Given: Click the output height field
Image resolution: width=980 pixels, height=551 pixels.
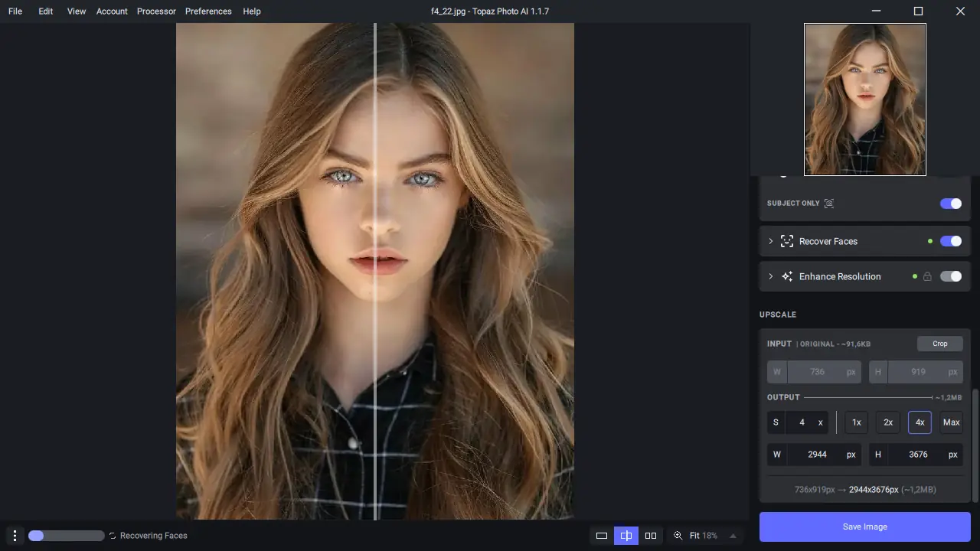Looking at the screenshot, I should coord(916,455).
